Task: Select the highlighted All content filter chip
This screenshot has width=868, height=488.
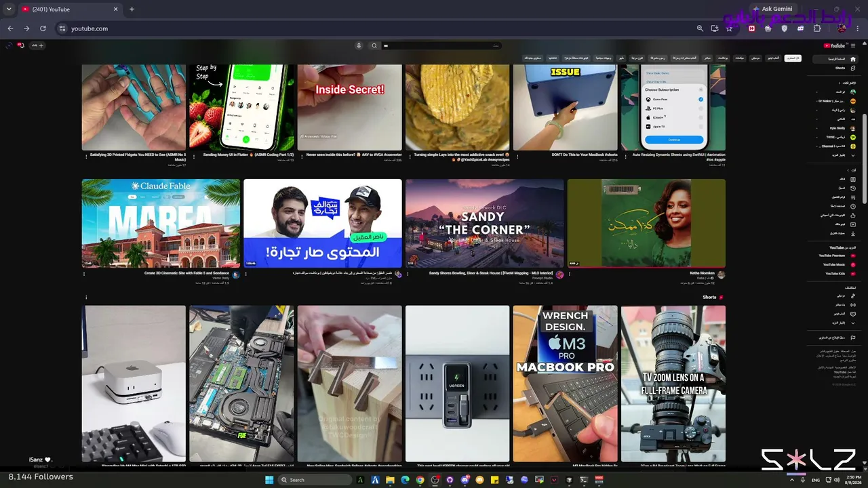Action: click(793, 58)
